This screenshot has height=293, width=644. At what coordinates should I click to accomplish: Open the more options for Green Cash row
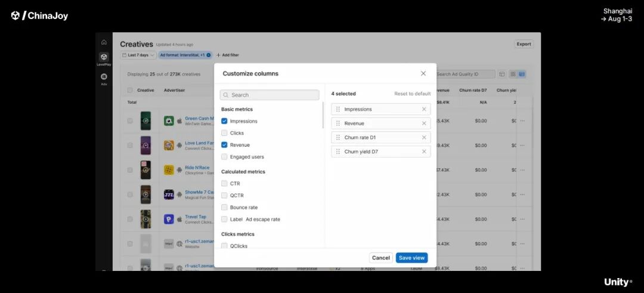(522, 121)
